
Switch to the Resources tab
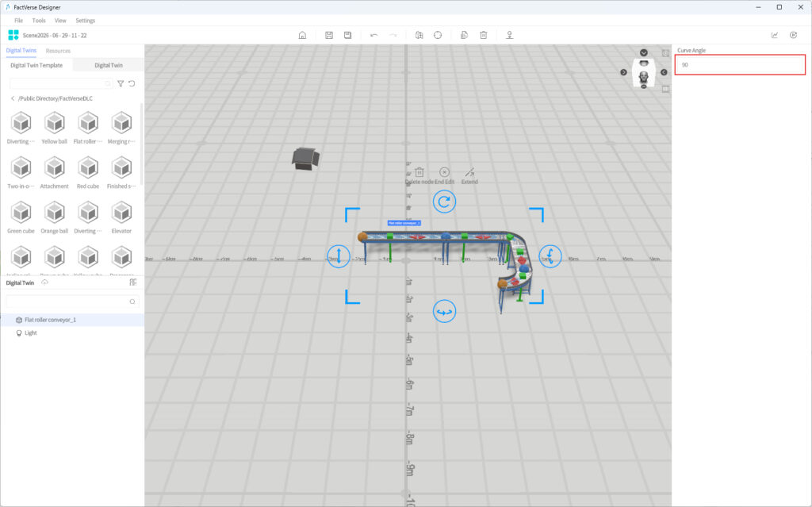[58, 51]
